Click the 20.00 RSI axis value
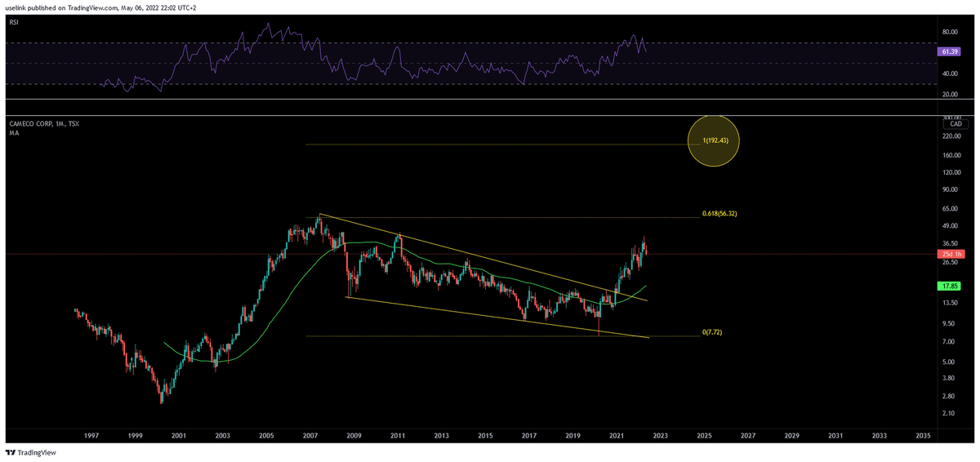This screenshot has height=462, width=980. (x=950, y=95)
